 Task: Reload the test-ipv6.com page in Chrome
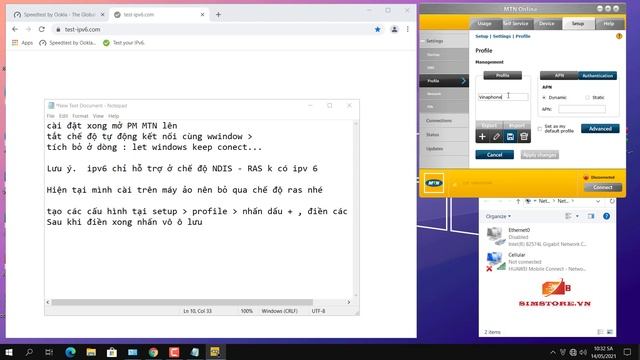coord(42,29)
